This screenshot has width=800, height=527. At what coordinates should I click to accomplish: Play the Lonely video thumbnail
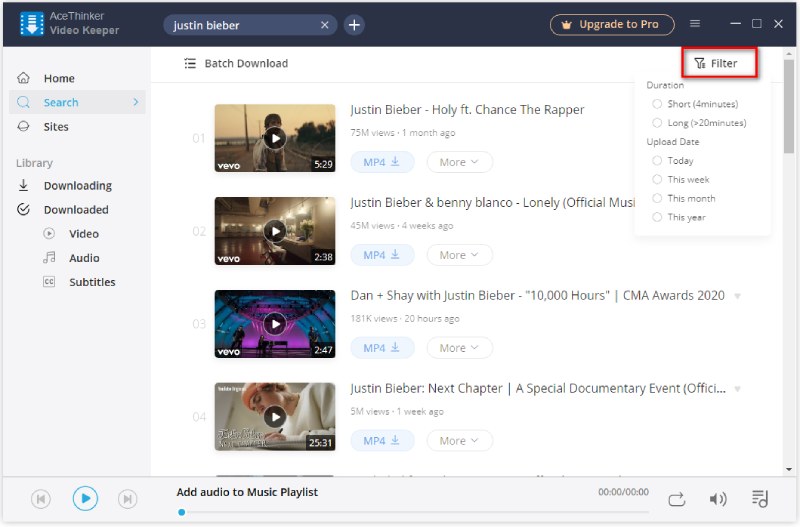click(275, 231)
